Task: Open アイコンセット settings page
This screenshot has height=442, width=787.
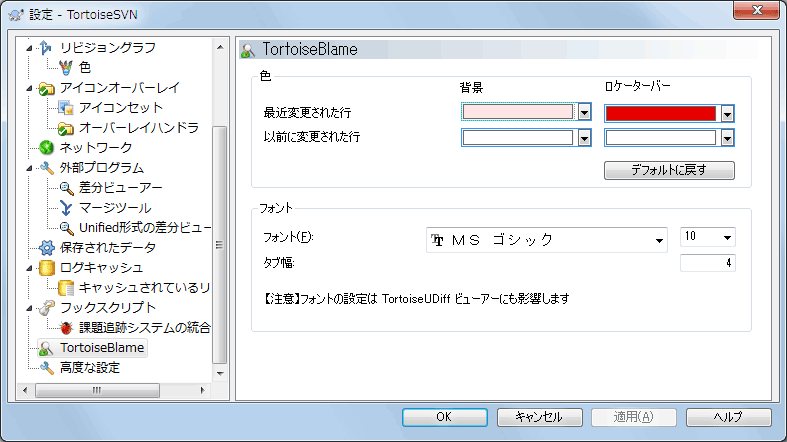Action: click(x=121, y=107)
